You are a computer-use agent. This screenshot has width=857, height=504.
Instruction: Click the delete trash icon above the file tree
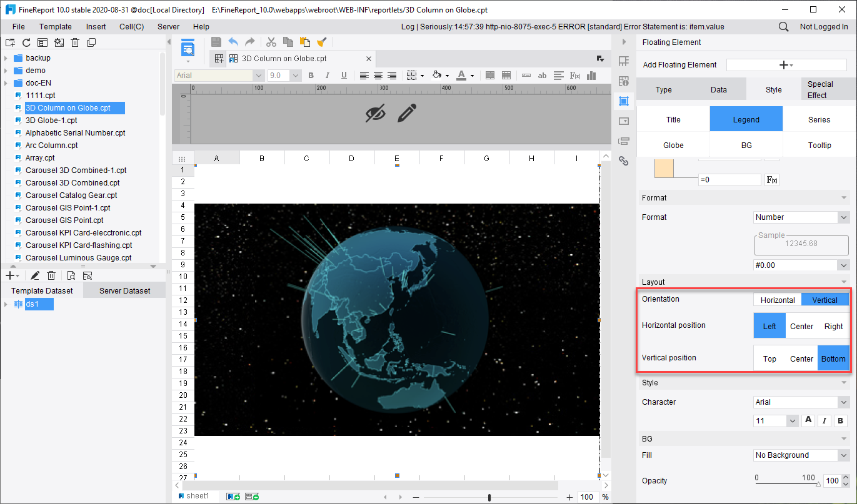(x=75, y=42)
